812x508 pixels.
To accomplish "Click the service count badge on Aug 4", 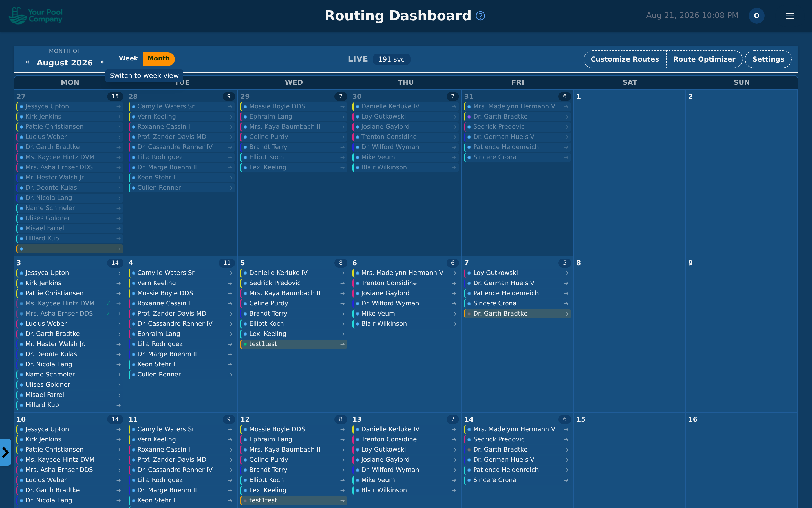I will (x=227, y=263).
